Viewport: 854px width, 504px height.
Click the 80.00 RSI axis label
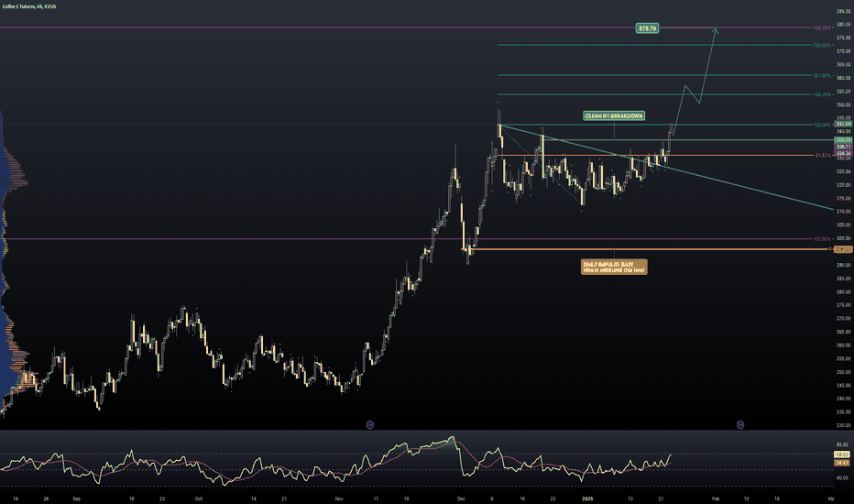[842, 445]
